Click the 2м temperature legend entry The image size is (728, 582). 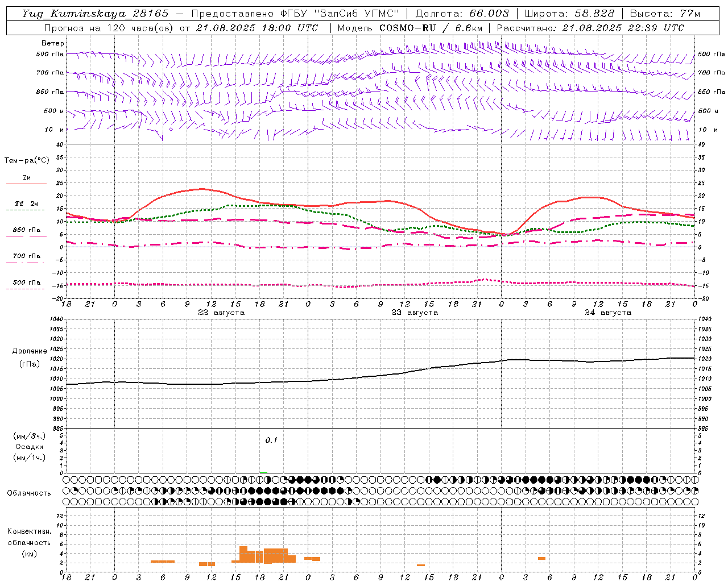point(27,178)
